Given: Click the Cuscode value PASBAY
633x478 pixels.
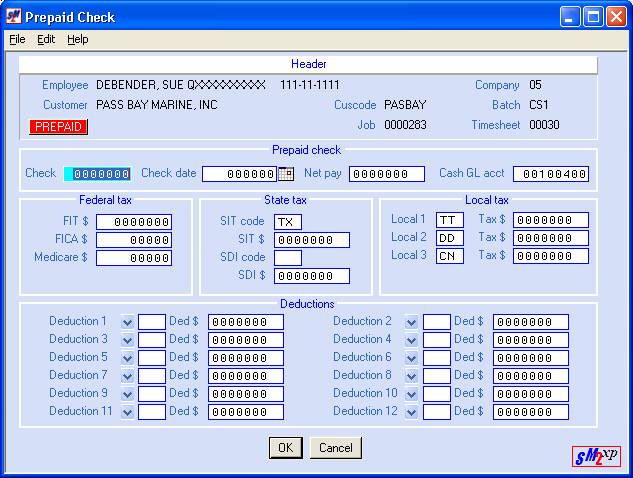Looking at the screenshot, I should click(x=405, y=105).
